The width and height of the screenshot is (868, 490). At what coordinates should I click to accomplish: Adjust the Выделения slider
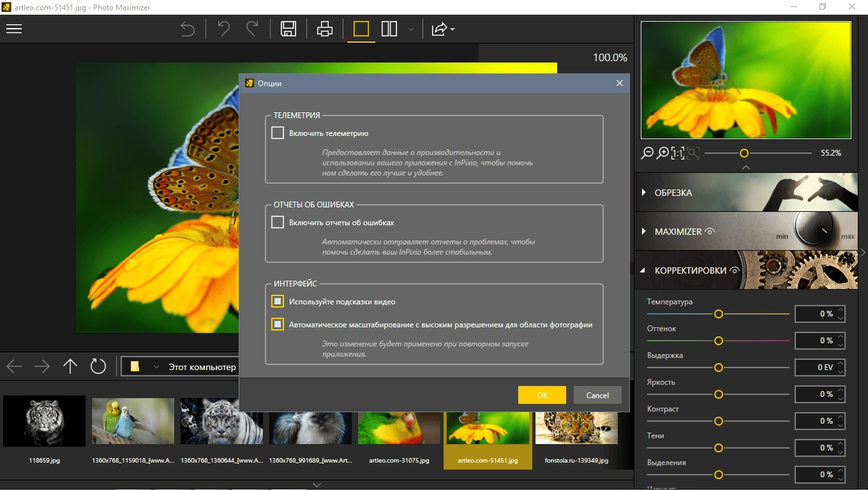coord(719,475)
